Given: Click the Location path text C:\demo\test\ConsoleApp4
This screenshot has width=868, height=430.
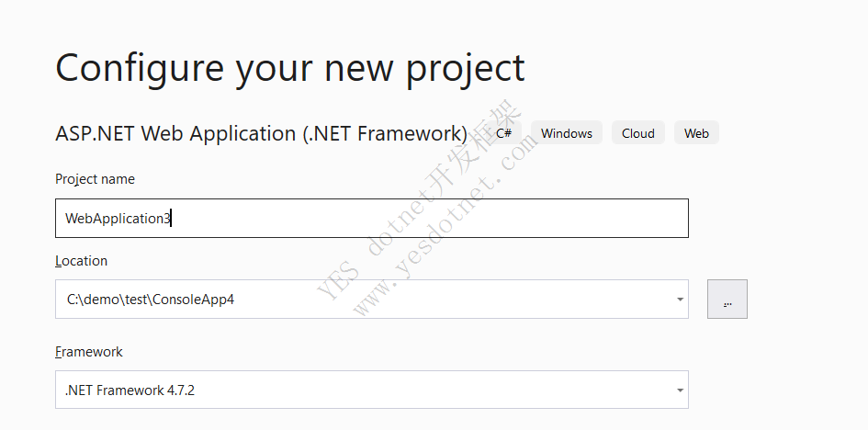Looking at the screenshot, I should (x=151, y=300).
